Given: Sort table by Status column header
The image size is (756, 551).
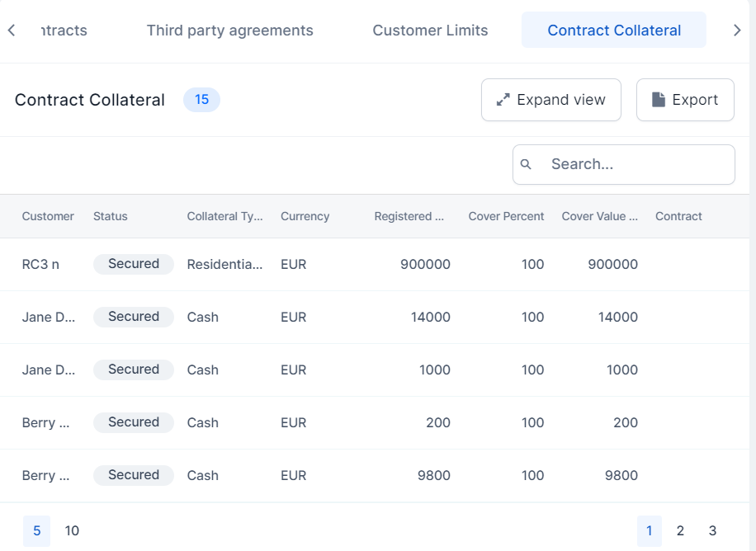Looking at the screenshot, I should 111,216.
